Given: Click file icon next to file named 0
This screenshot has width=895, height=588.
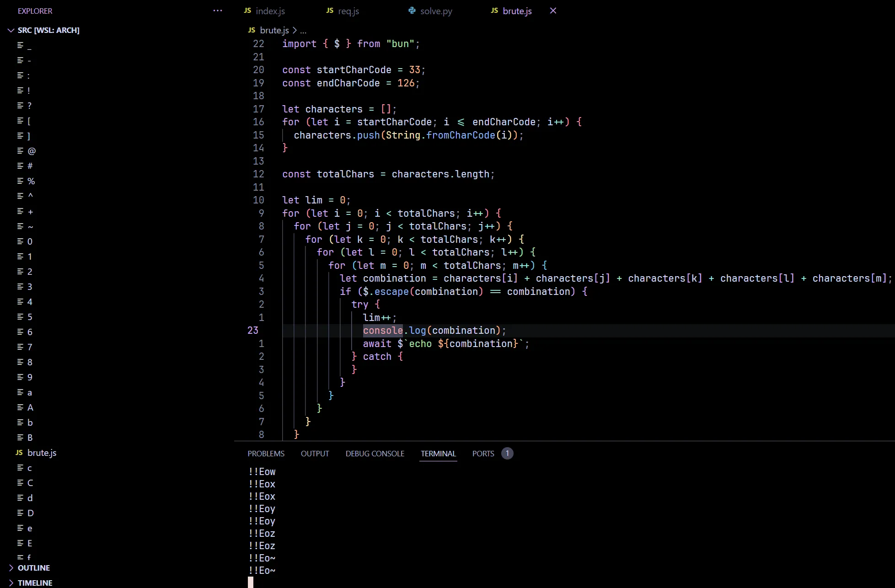Looking at the screenshot, I should [x=20, y=241].
